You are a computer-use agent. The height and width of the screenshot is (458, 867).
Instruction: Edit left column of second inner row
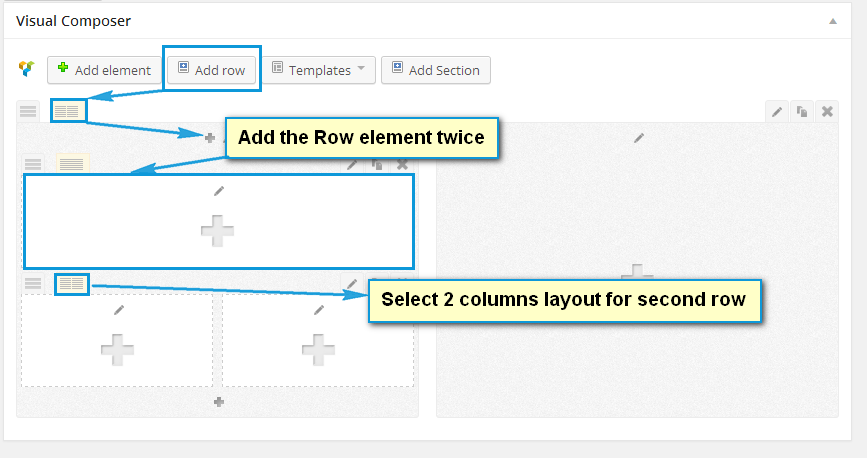[x=119, y=310]
